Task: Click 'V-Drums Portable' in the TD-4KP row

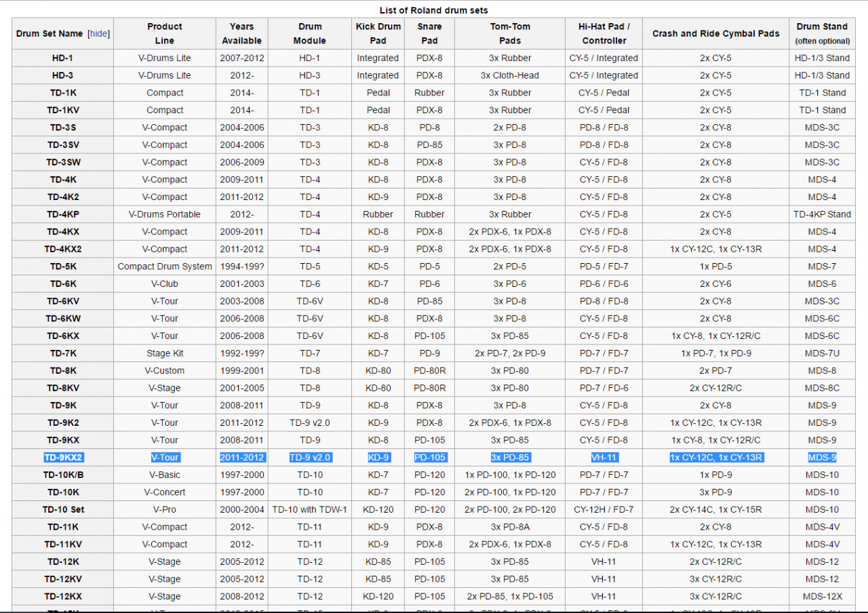Action: (x=165, y=214)
